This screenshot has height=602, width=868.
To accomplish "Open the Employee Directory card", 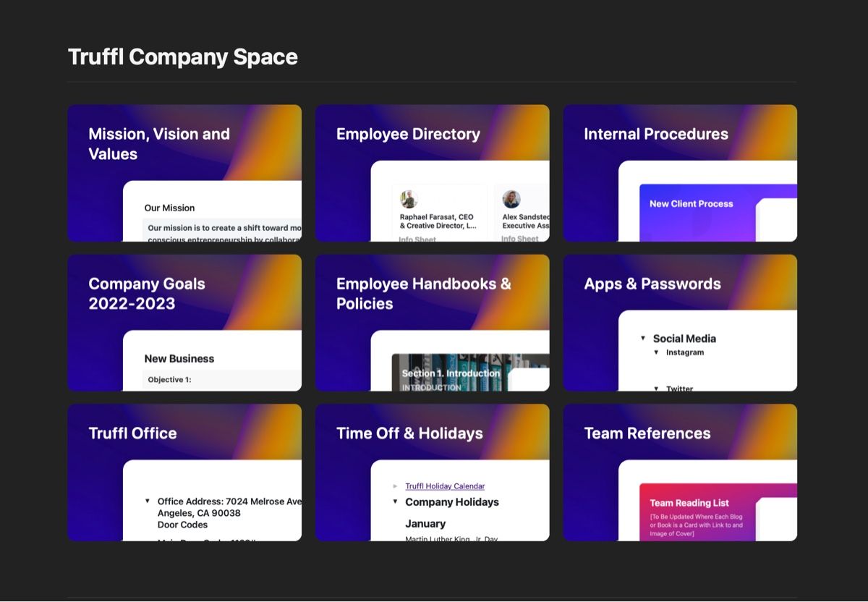I will [x=432, y=173].
